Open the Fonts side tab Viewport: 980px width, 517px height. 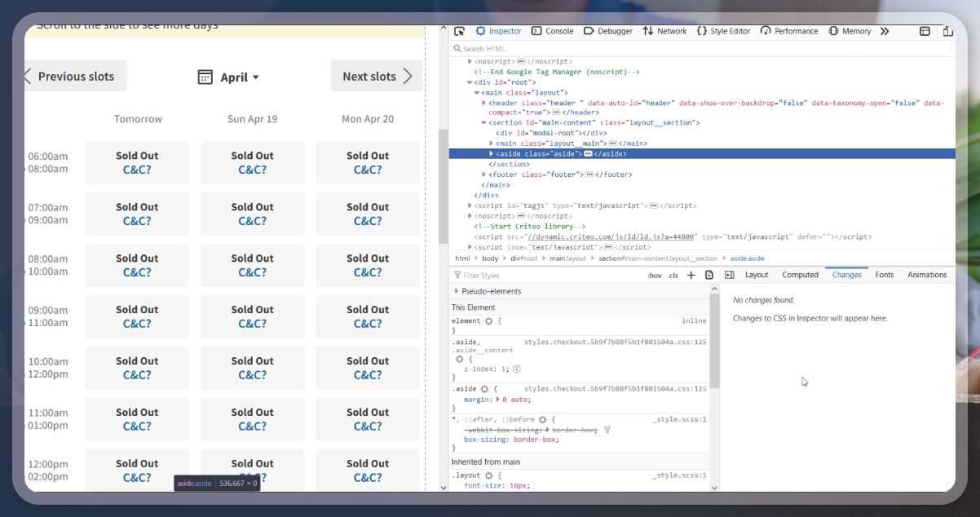click(884, 275)
